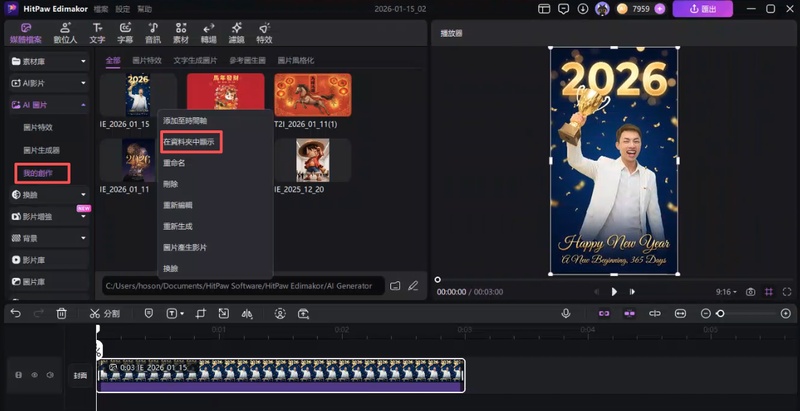Open the 特效 effects panel
The image size is (800, 411).
264,33
